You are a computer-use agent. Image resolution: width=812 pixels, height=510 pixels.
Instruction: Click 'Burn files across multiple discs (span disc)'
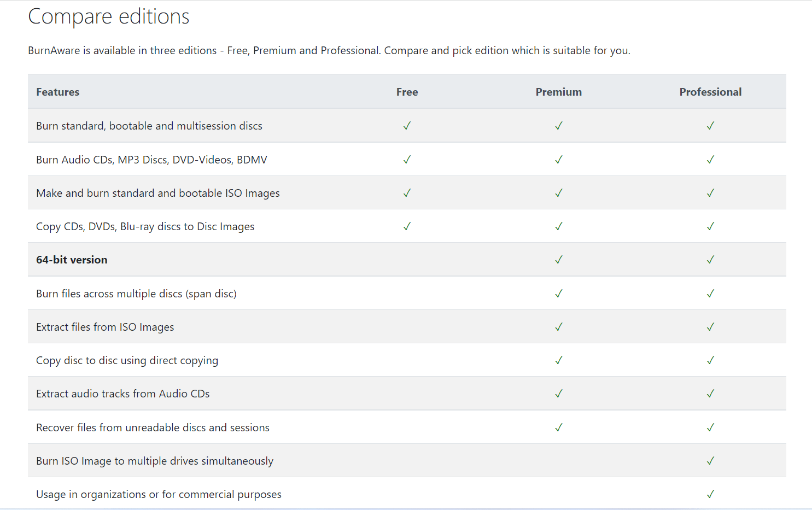137,294
